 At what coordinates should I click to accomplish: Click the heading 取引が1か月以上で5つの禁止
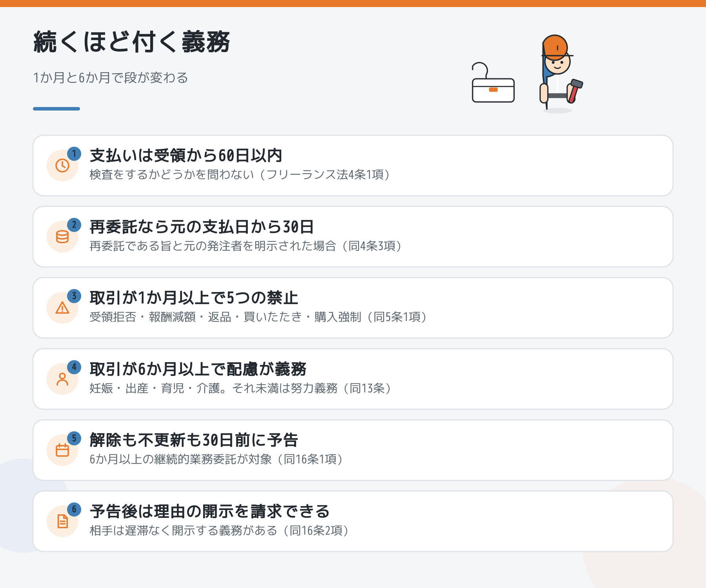click(x=194, y=298)
